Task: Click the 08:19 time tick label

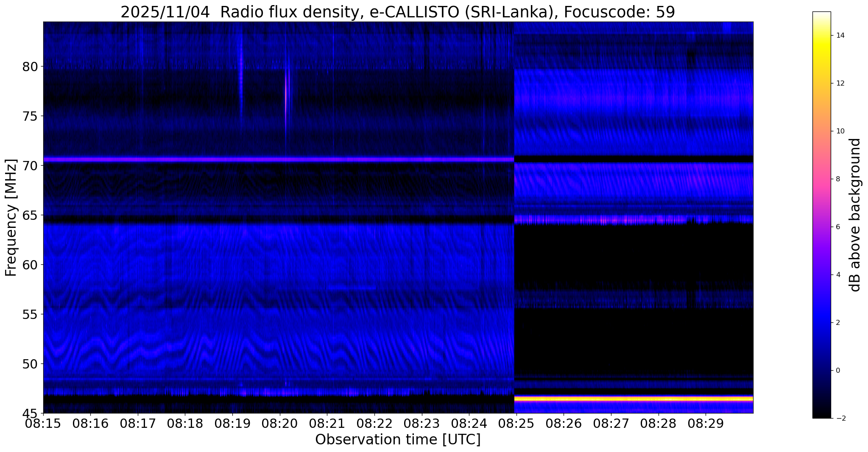Action: (232, 423)
